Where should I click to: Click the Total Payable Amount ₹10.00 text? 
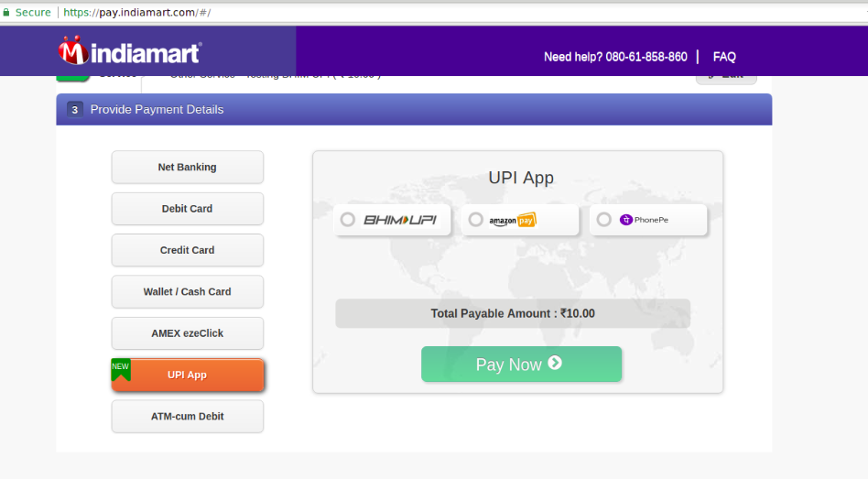(x=513, y=313)
